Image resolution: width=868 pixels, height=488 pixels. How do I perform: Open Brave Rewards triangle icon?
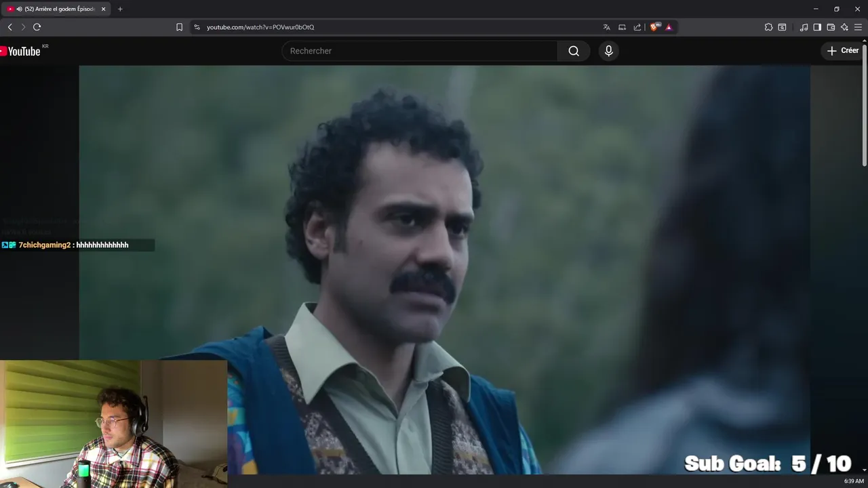coord(669,27)
